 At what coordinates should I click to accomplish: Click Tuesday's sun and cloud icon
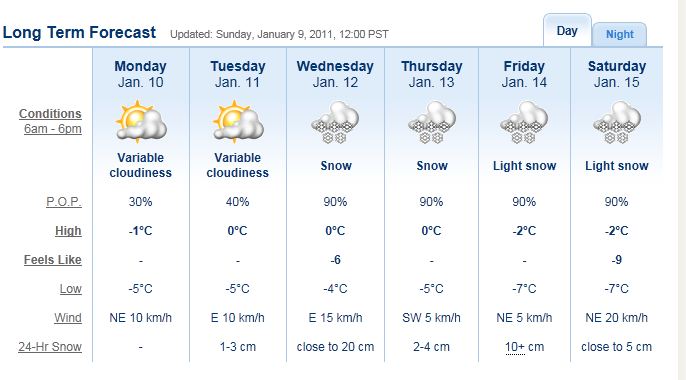(238, 122)
